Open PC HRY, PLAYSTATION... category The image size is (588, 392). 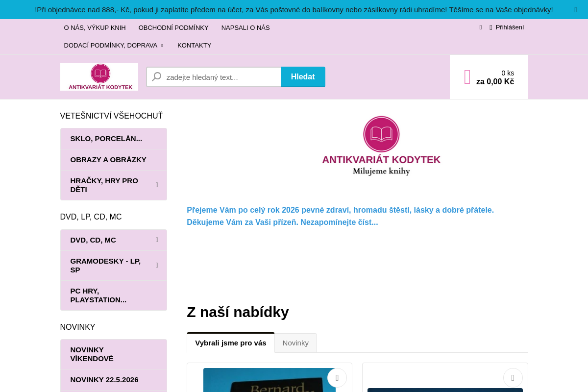pos(114,295)
